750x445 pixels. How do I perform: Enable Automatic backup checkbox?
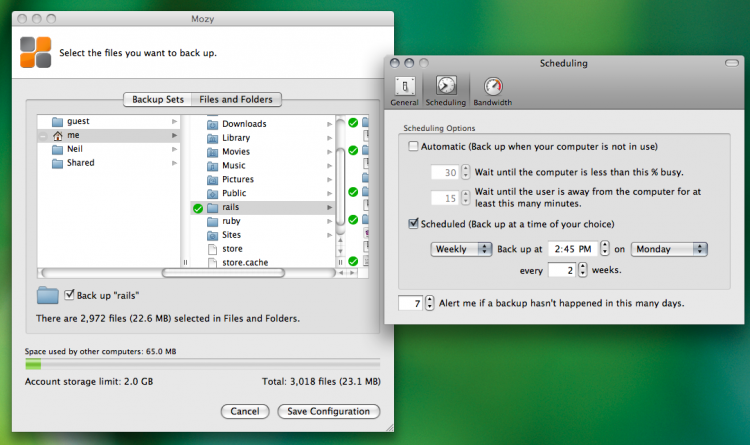[x=413, y=146]
